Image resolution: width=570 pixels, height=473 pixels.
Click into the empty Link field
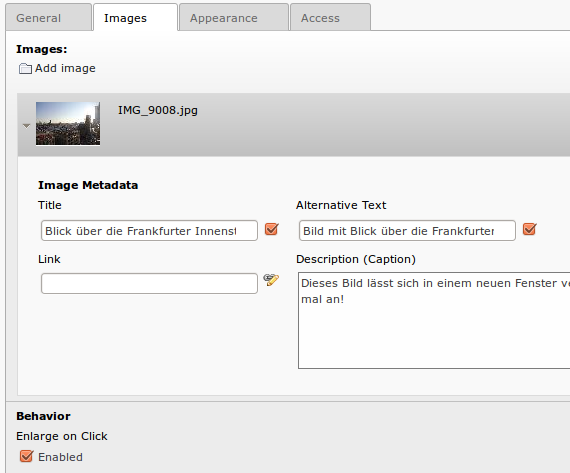click(149, 284)
